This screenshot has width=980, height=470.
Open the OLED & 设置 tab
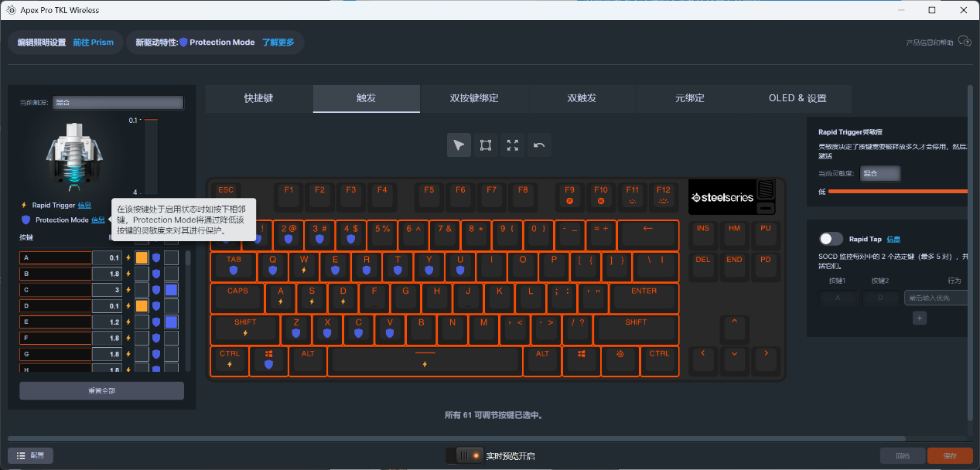(797, 98)
